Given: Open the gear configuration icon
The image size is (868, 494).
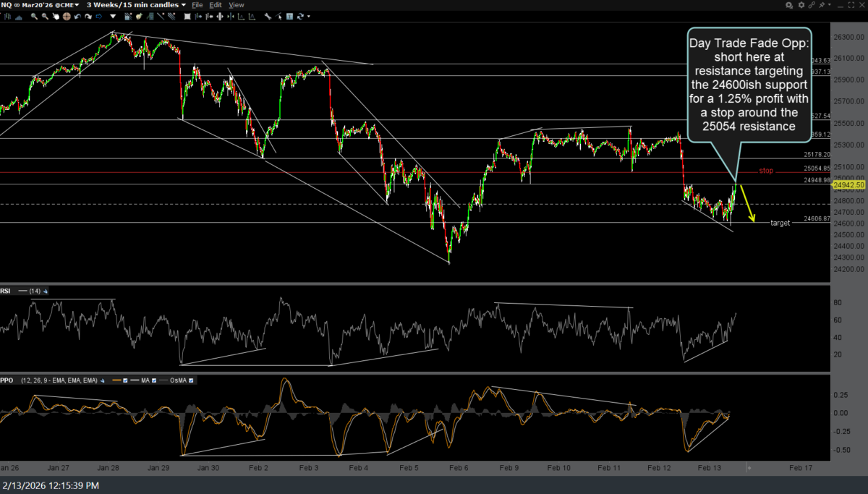Looking at the screenshot, I should tap(801, 5).
